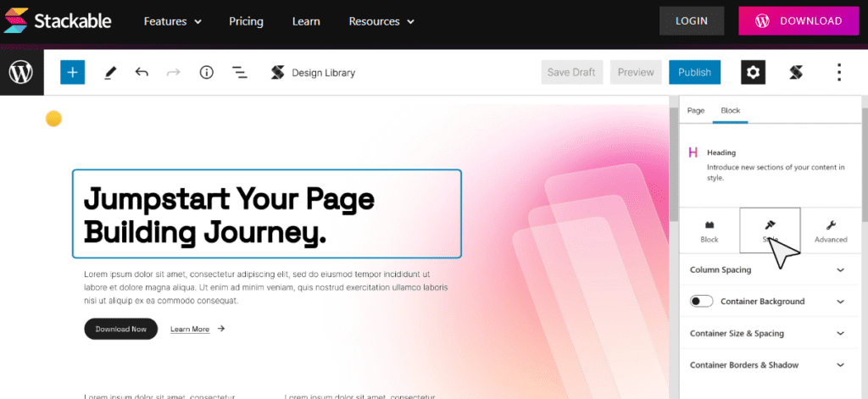Click the arrow beside Learn More
Viewport: 868px width, 399px height.
coord(221,329)
